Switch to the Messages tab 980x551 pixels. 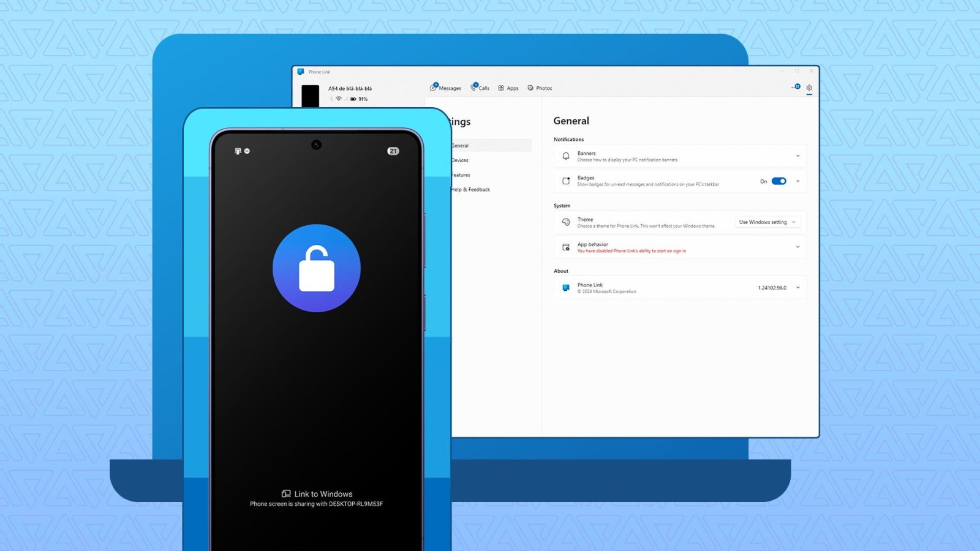(446, 88)
